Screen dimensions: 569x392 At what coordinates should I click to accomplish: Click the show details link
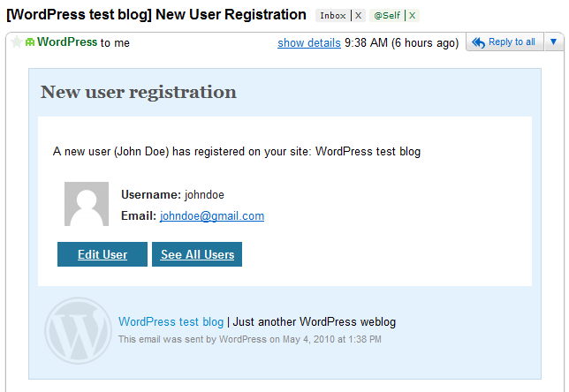(309, 42)
